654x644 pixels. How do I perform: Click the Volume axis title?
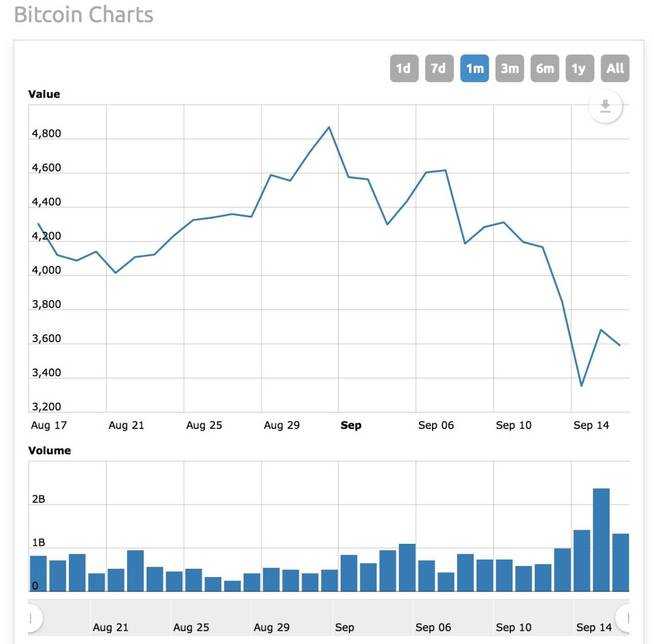(49, 450)
